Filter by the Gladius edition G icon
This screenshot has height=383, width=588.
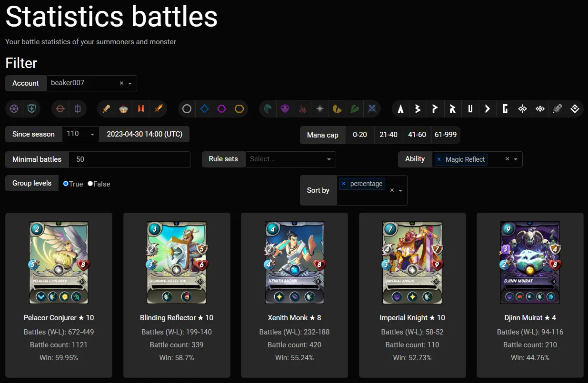pyautogui.click(x=505, y=109)
